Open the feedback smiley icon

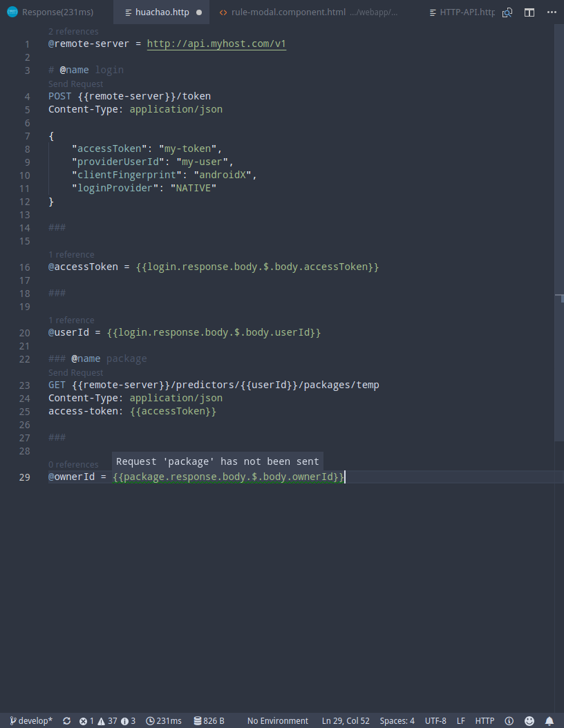tap(529, 720)
